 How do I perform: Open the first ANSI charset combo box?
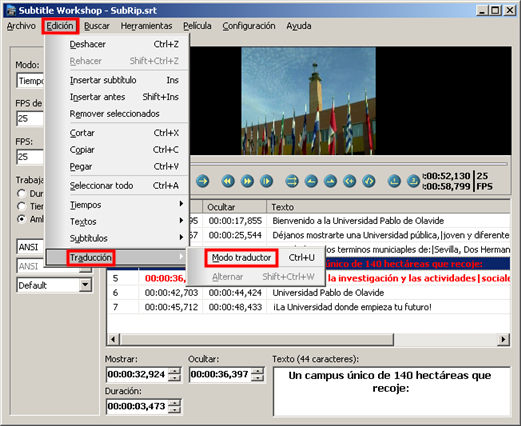coord(30,247)
